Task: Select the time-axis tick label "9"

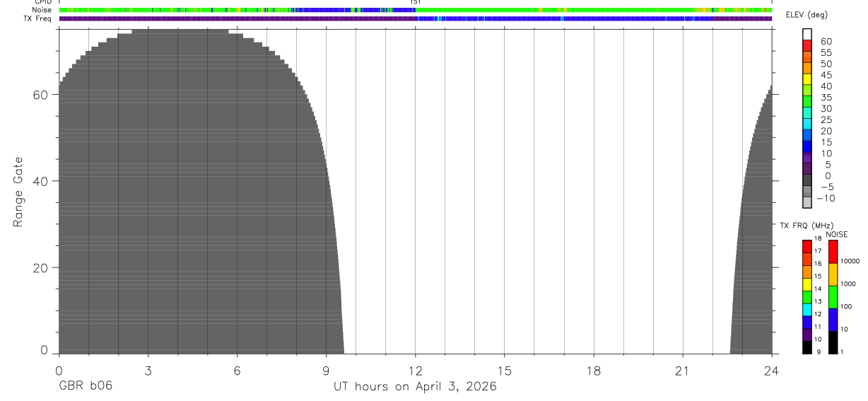Action: point(326,371)
